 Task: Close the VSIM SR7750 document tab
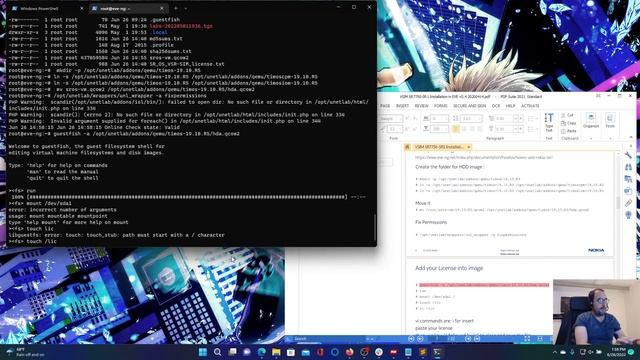pyautogui.click(x=469, y=147)
